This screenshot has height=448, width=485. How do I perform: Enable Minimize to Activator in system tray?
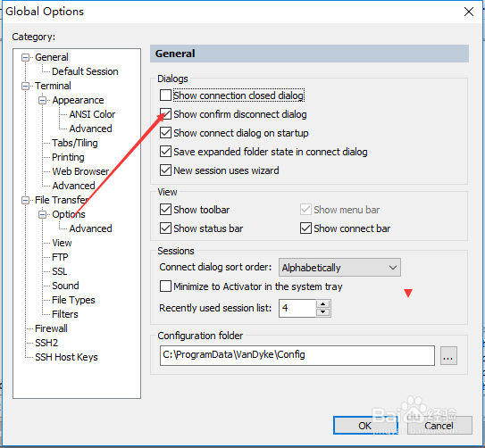pyautogui.click(x=165, y=286)
